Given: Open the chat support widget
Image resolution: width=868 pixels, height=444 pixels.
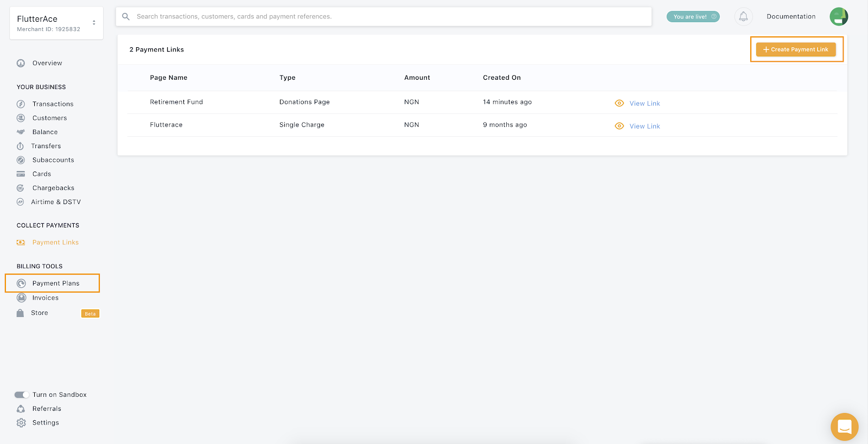Looking at the screenshot, I should click(845, 427).
